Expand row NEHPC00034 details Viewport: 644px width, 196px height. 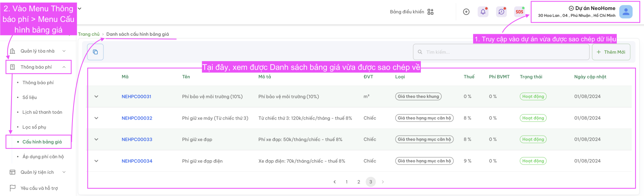[96, 161]
